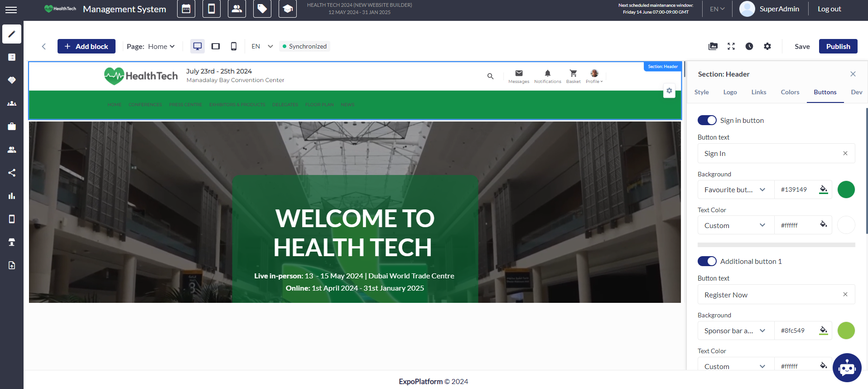
Task: Switch to tablet preview mode
Action: coord(216,46)
